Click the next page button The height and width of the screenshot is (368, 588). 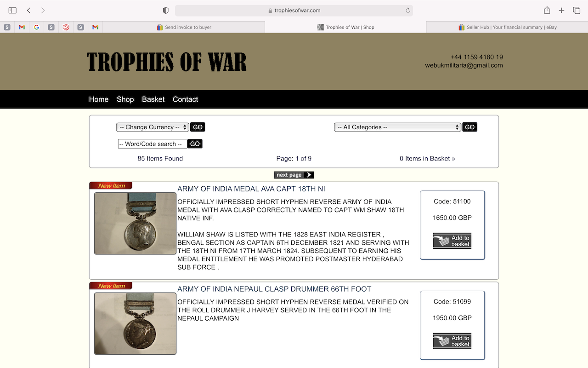294,175
